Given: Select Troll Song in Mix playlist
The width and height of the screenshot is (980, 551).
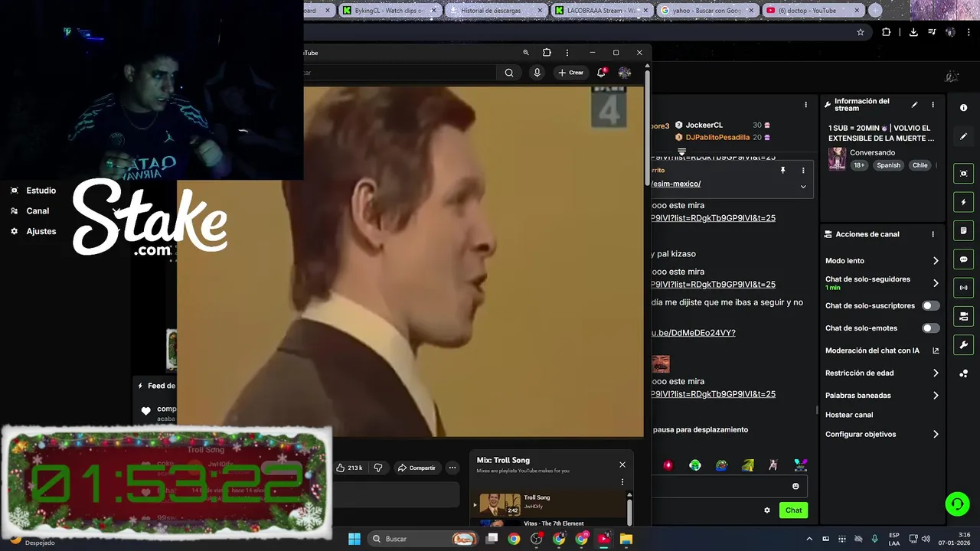Looking at the screenshot, I should pos(550,504).
